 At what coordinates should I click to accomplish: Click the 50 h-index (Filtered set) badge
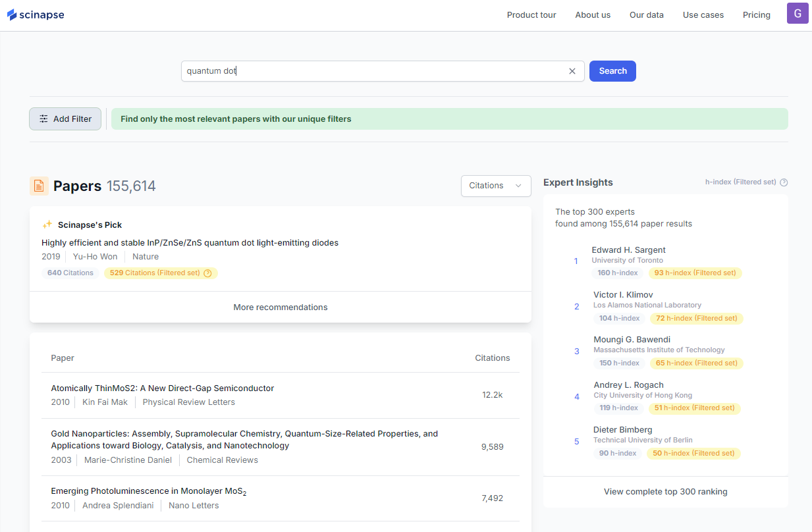[x=694, y=453]
